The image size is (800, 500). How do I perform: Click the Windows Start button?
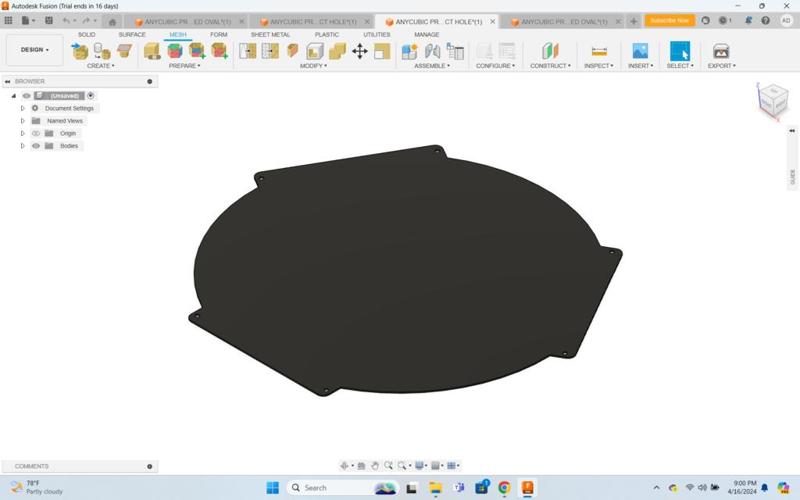(x=272, y=488)
